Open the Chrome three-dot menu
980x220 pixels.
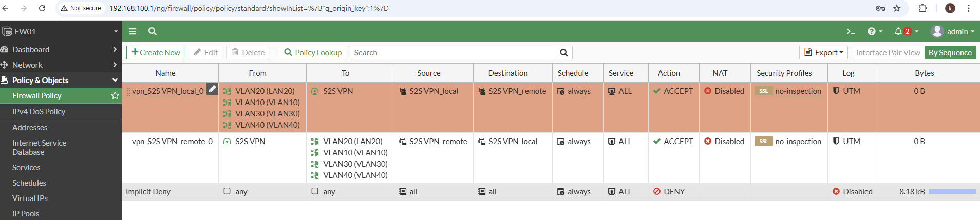tap(969, 8)
